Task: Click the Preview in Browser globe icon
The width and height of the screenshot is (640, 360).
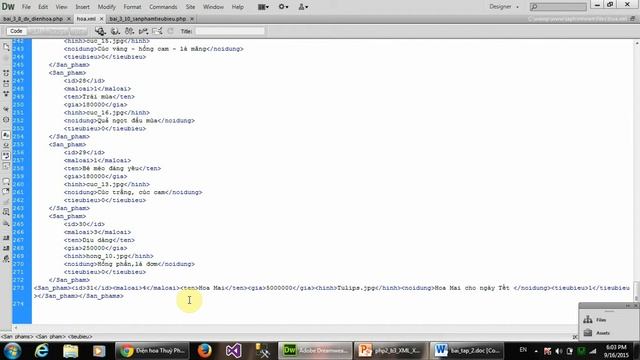Action: (115, 31)
